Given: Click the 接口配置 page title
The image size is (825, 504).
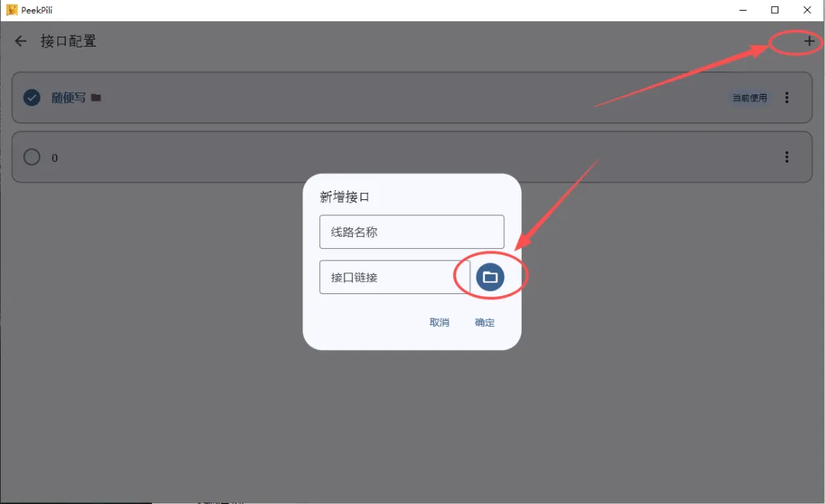Looking at the screenshot, I should coord(69,41).
